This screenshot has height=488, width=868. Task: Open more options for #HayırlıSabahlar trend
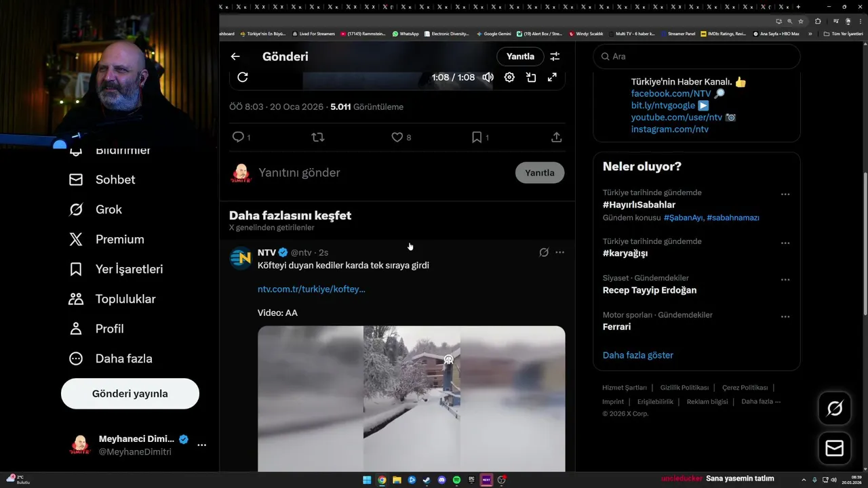(x=785, y=195)
